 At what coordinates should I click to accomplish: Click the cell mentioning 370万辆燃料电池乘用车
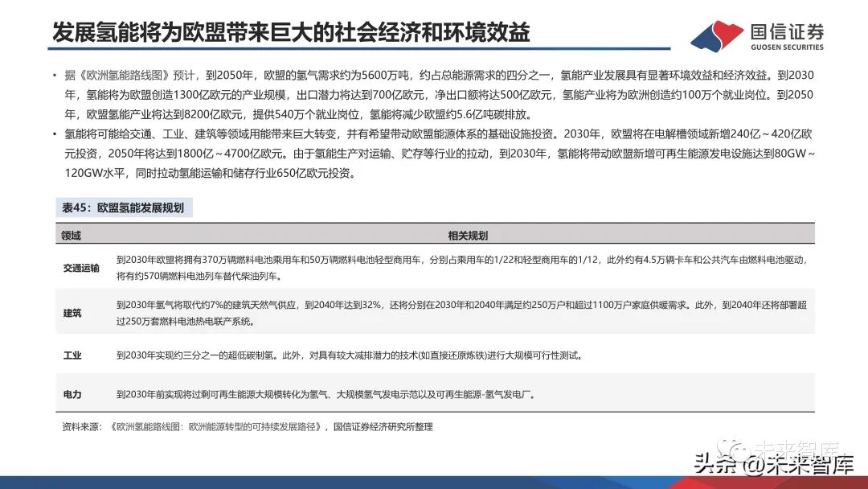tap(461, 260)
